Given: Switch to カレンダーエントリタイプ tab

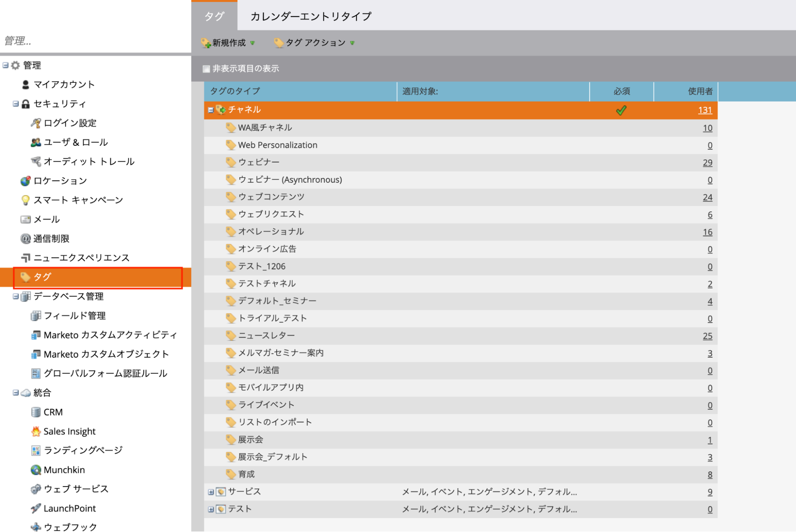Looking at the screenshot, I should [311, 16].
